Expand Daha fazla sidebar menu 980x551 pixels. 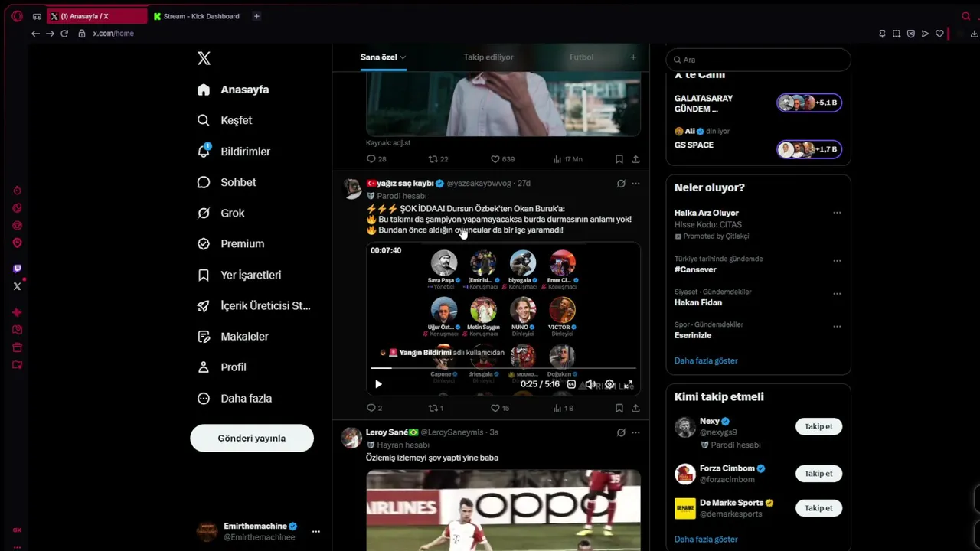pyautogui.click(x=235, y=398)
